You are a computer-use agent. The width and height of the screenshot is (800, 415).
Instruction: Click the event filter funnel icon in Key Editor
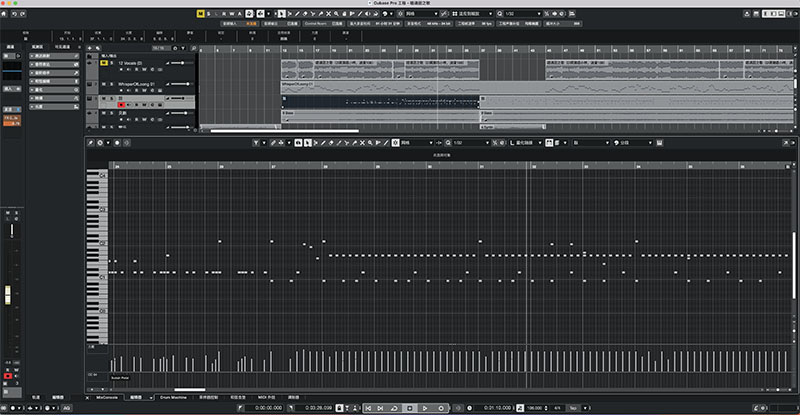256,143
